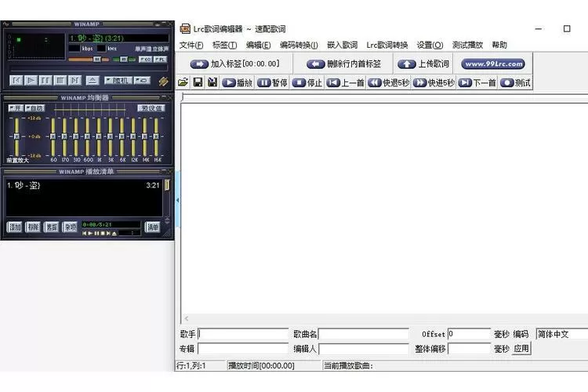Toggle the equalizer 自动 (auto) button
The image size is (588, 392).
34,108
